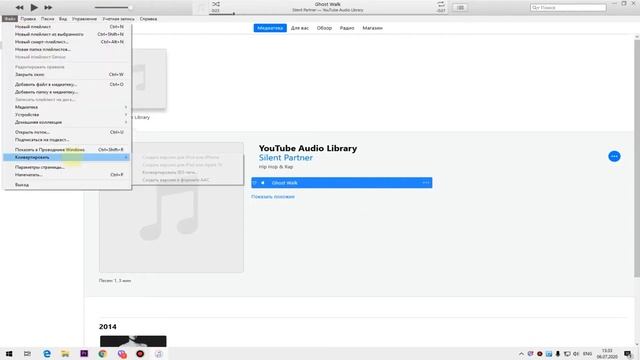Click the YouTube Audio Library album title
The image size is (640, 360).
308,148
